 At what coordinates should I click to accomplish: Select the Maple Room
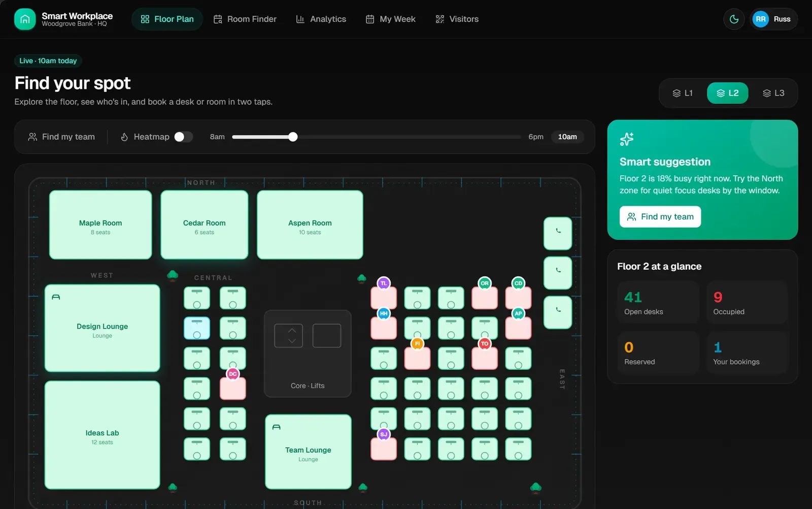100,225
